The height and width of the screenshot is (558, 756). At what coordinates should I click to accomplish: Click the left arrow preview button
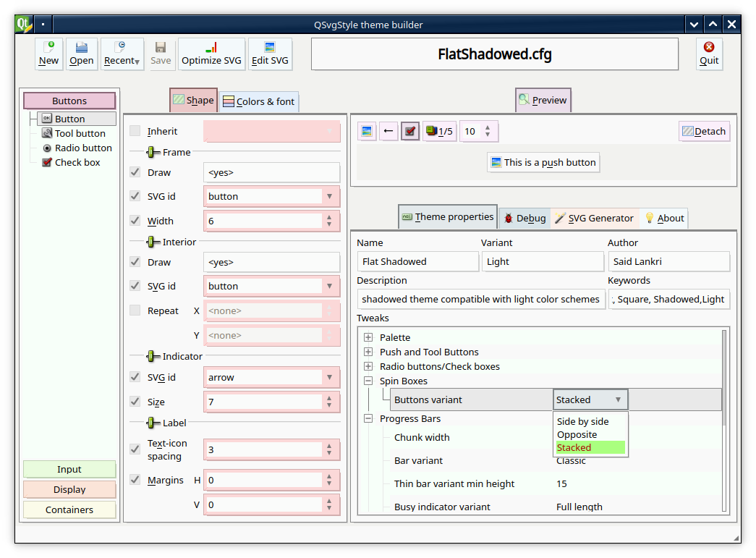(x=388, y=131)
